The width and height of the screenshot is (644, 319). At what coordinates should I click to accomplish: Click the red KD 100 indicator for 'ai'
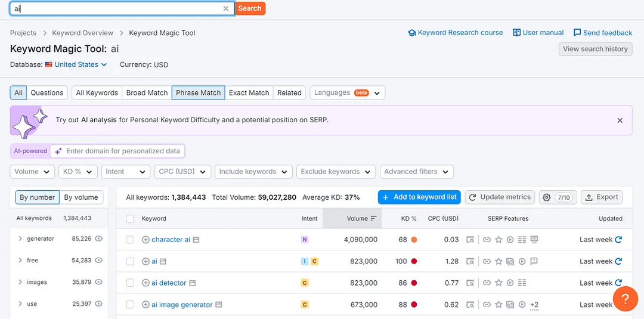(414, 262)
